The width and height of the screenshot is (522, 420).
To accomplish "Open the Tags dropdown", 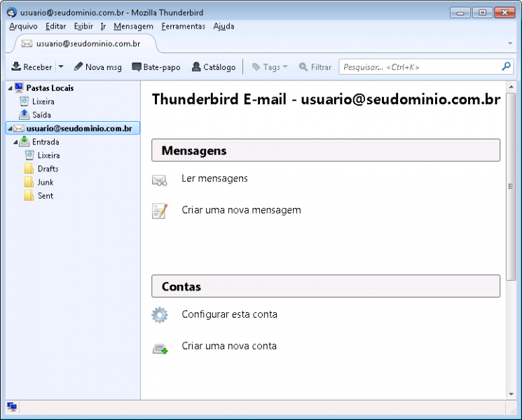I will [x=270, y=67].
